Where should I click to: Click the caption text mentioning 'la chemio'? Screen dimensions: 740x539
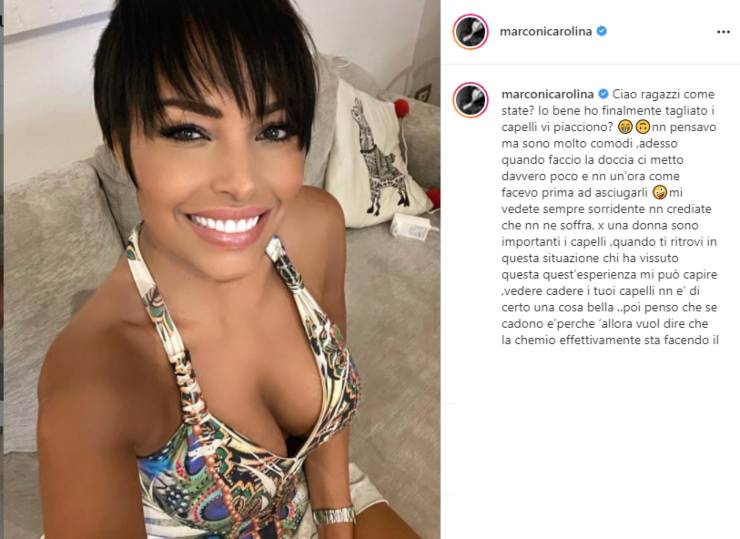click(610, 340)
